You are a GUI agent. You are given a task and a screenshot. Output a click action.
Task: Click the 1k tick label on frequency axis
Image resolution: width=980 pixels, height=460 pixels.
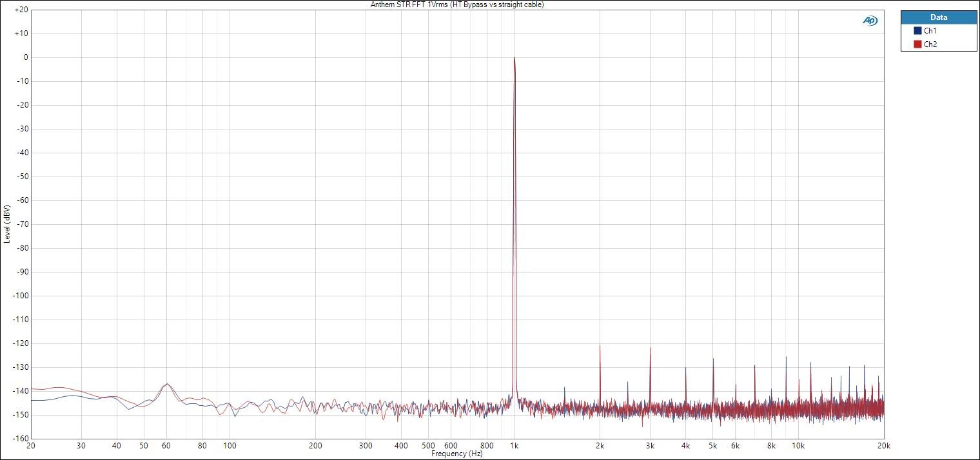click(x=514, y=446)
